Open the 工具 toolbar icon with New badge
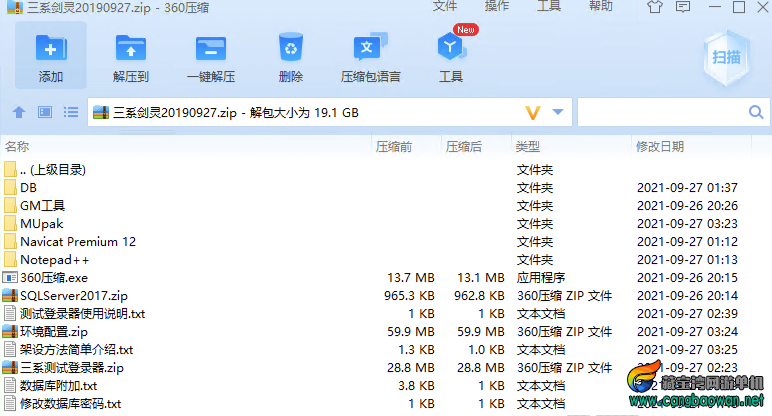Image resolution: width=772 pixels, height=416 pixels. (x=450, y=47)
